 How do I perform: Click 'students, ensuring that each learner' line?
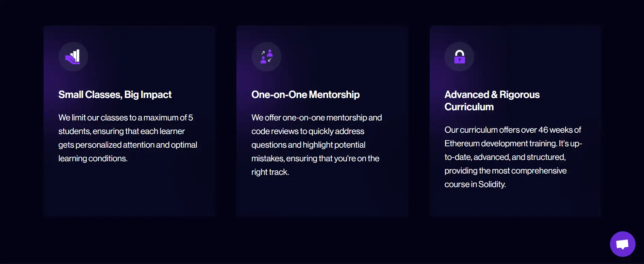pyautogui.click(x=121, y=131)
